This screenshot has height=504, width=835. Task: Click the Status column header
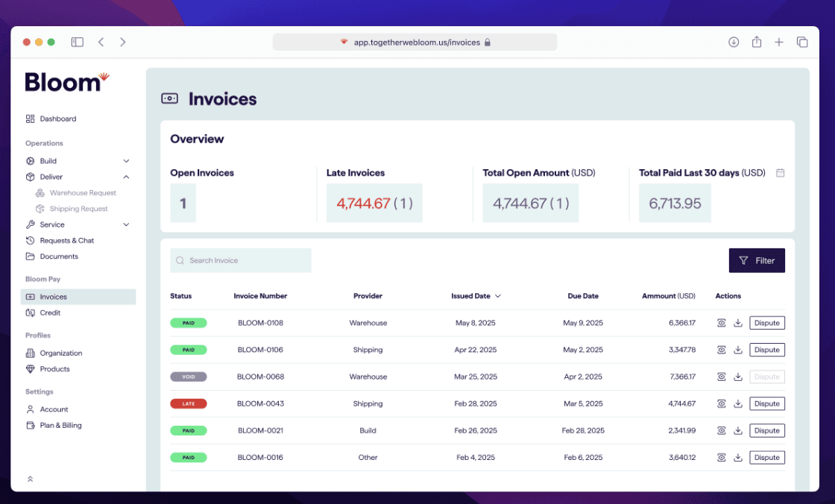[x=181, y=296]
